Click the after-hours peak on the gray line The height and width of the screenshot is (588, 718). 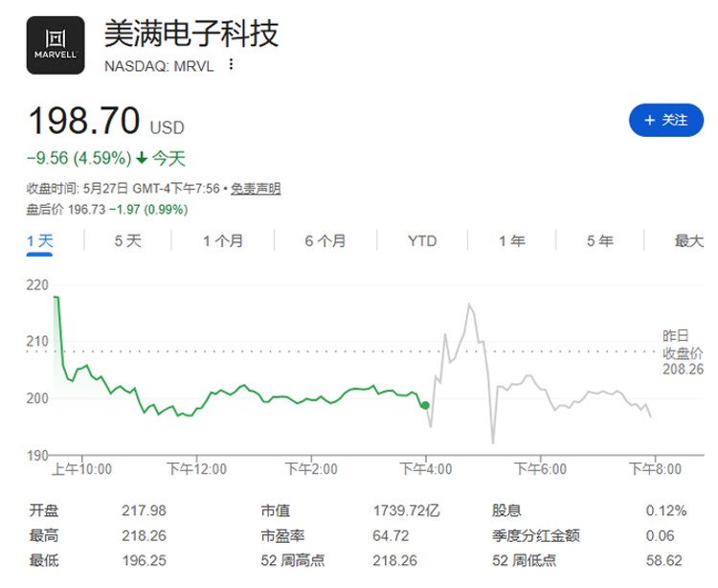tap(469, 304)
